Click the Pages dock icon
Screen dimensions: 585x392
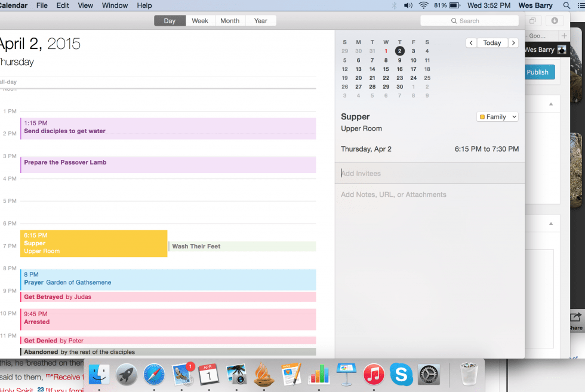point(291,375)
